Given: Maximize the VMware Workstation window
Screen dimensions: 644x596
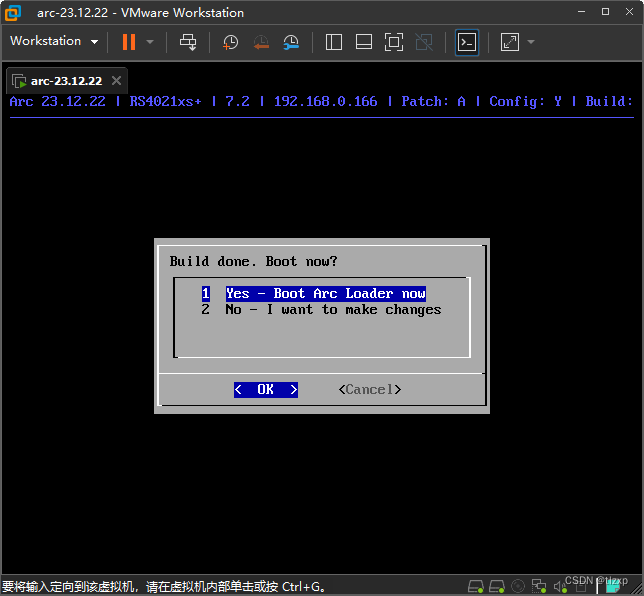Looking at the screenshot, I should [605, 12].
